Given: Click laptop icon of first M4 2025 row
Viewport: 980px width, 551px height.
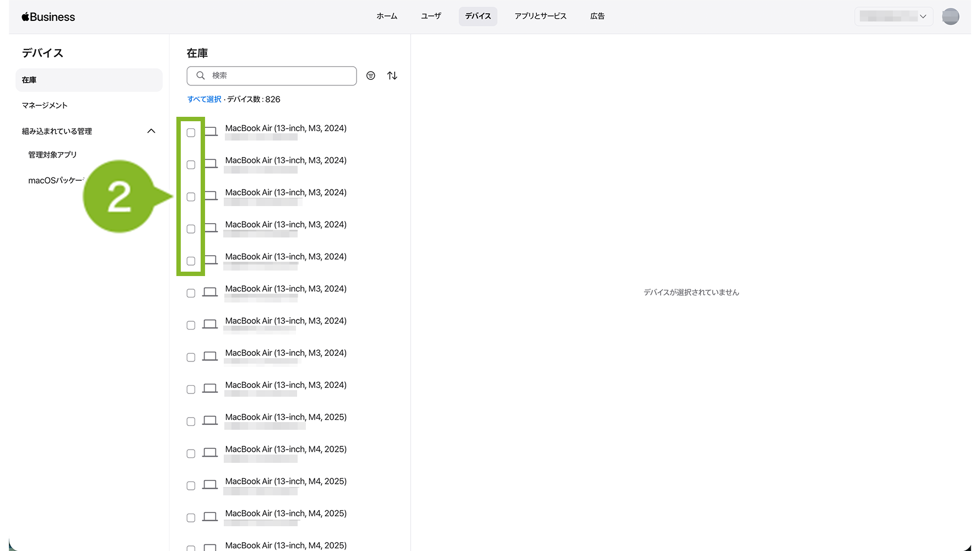Looking at the screenshot, I should 209,420.
